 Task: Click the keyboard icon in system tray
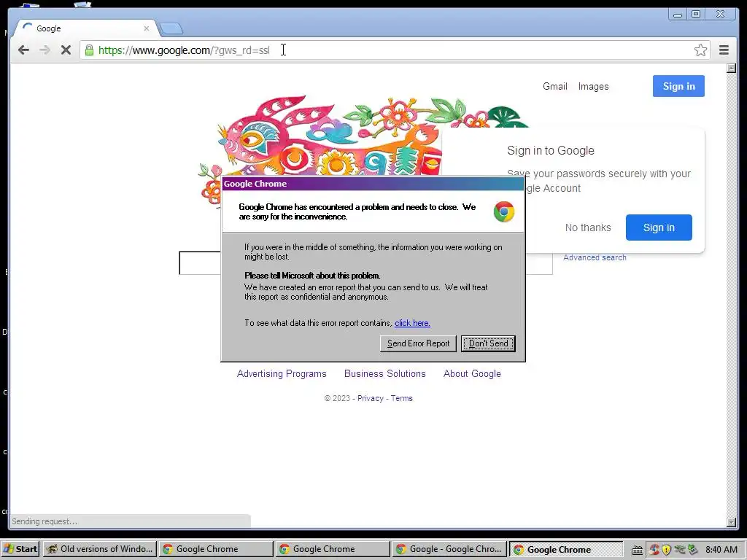click(637, 550)
